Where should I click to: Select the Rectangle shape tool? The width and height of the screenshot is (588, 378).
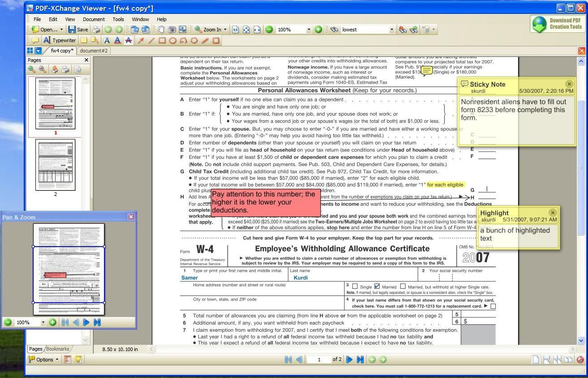pyautogui.click(x=162, y=40)
